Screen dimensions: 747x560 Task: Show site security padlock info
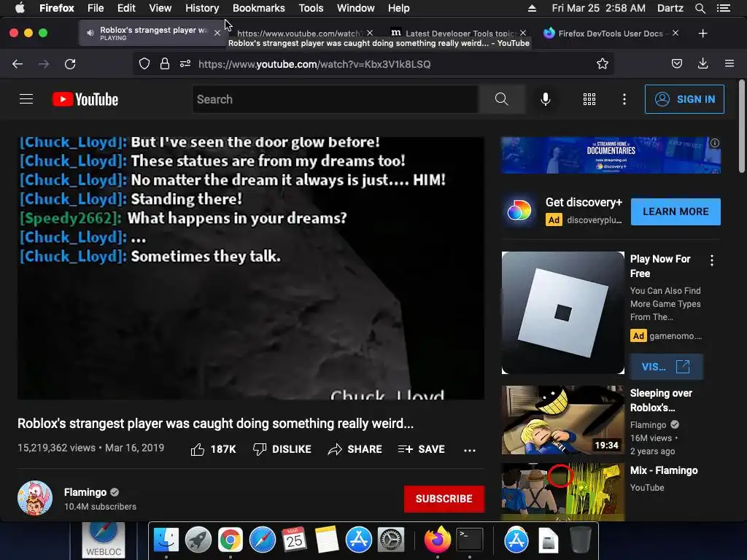tap(165, 64)
